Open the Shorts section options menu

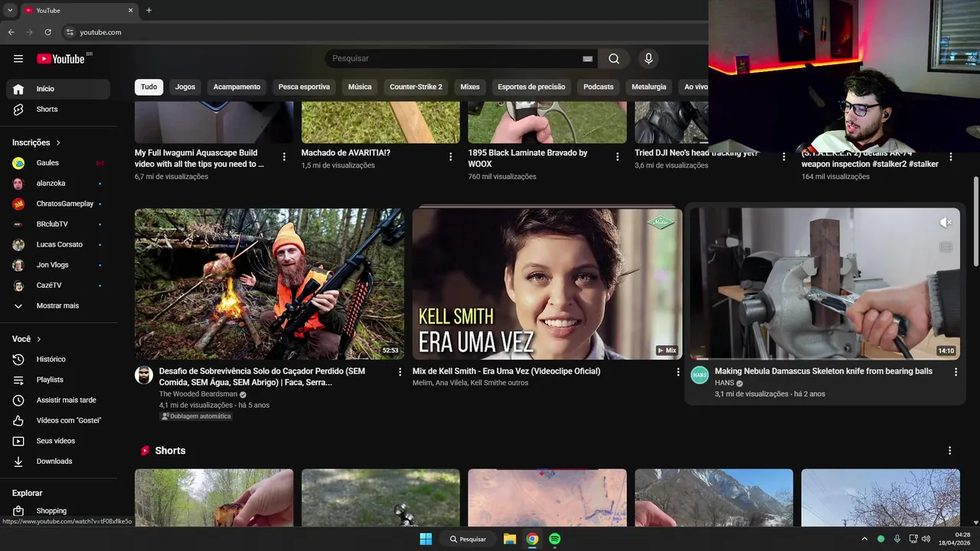[x=949, y=451]
